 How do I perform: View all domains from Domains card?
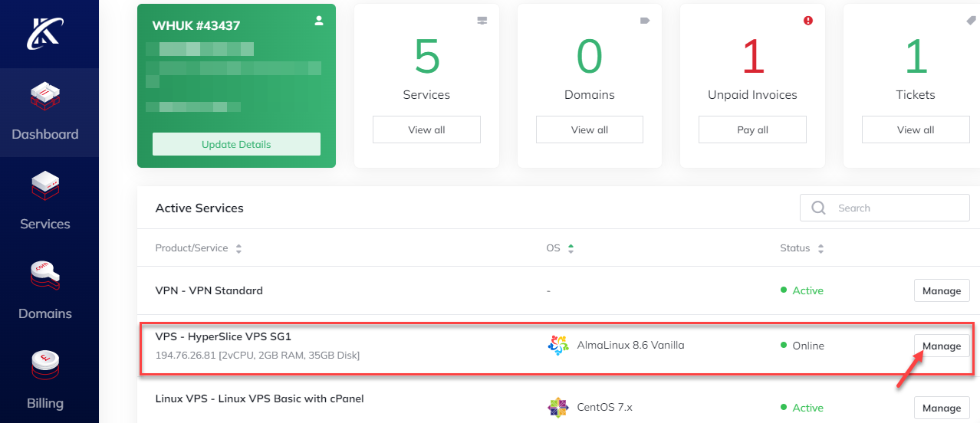[589, 130]
